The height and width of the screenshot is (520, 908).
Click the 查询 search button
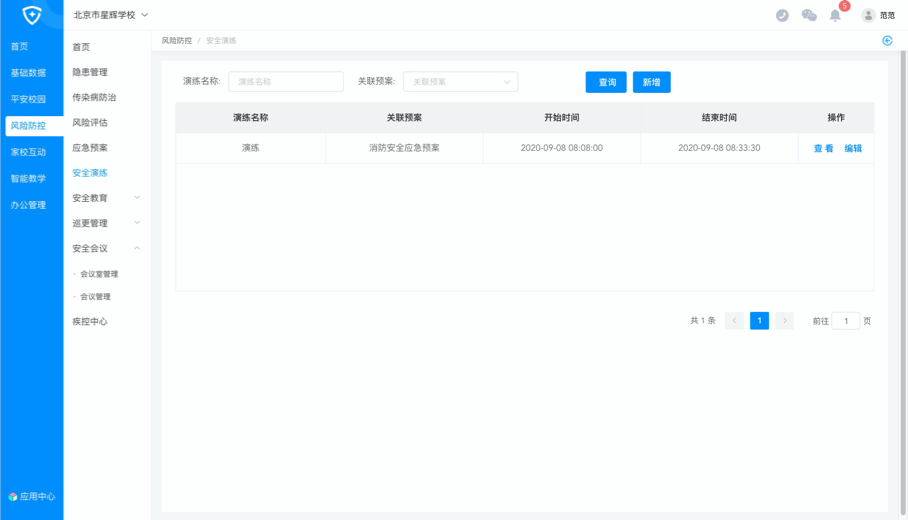(x=606, y=82)
